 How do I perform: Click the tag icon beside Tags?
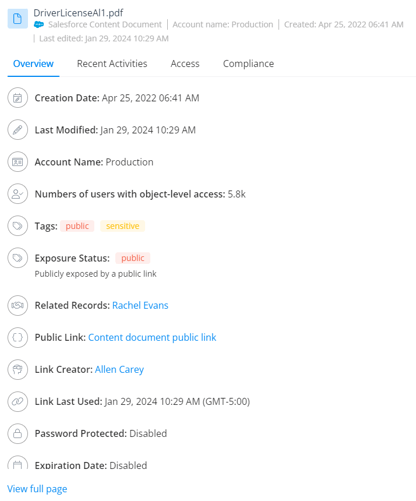point(17,226)
